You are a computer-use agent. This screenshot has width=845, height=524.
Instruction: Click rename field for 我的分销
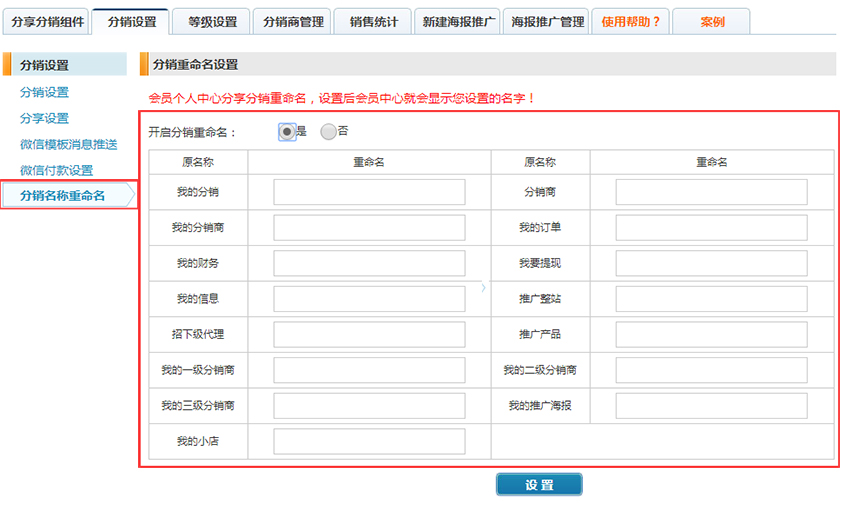tap(369, 192)
